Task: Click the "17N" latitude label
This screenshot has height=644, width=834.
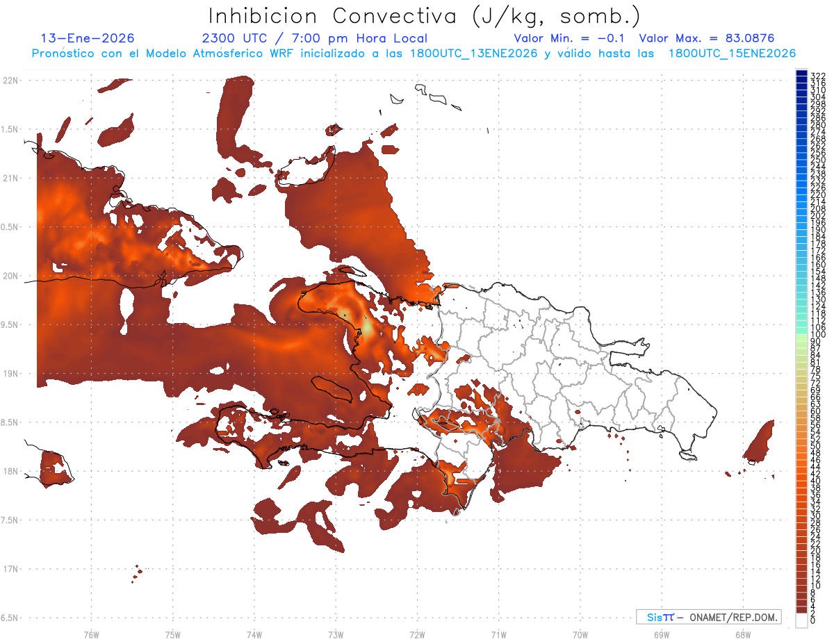Action: 10,569
